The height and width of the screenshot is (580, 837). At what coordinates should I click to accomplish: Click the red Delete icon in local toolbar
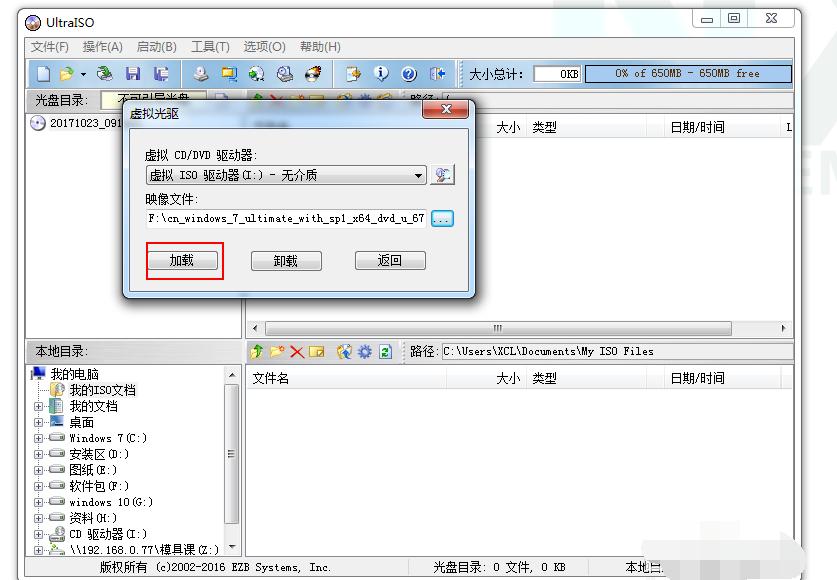[297, 352]
